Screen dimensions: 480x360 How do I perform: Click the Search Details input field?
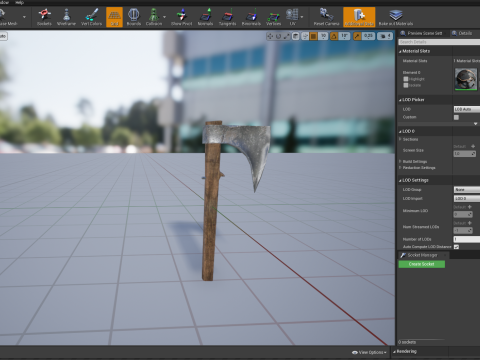tap(439, 42)
